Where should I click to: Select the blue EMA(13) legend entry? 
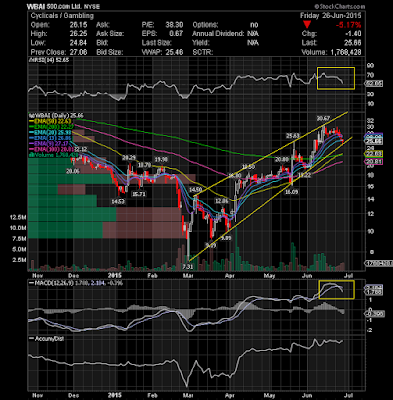pyautogui.click(x=50, y=138)
